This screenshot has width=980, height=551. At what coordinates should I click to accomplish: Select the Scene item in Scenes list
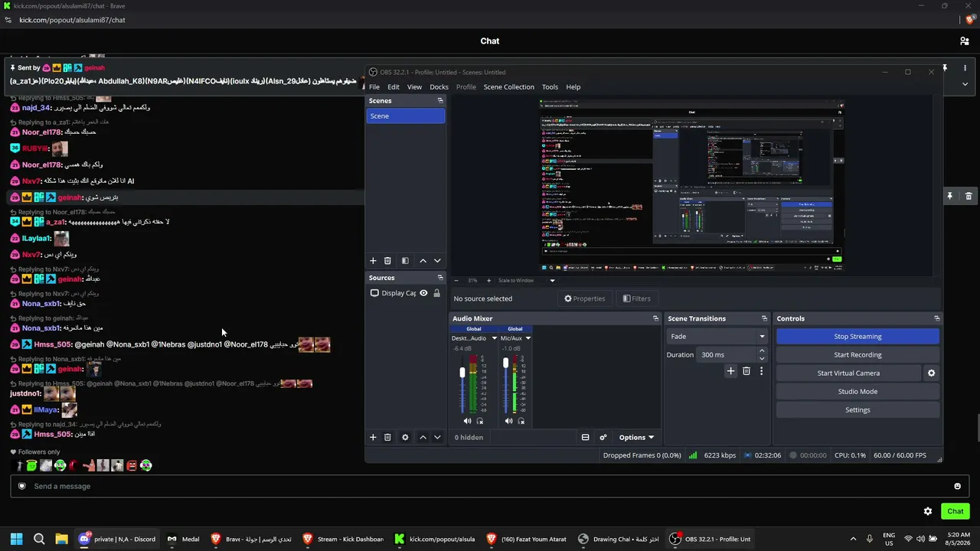pyautogui.click(x=406, y=116)
